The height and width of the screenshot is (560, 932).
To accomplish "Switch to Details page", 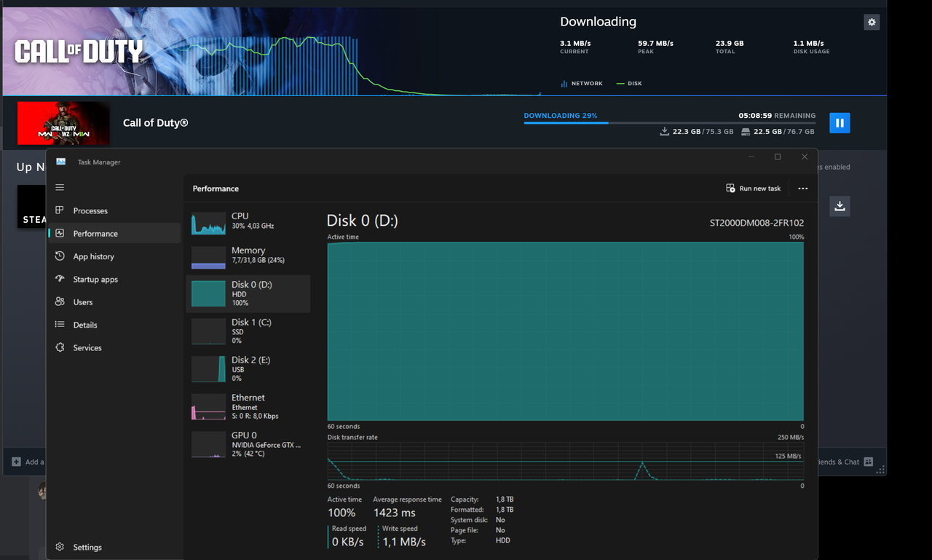I will pyautogui.click(x=114, y=325).
